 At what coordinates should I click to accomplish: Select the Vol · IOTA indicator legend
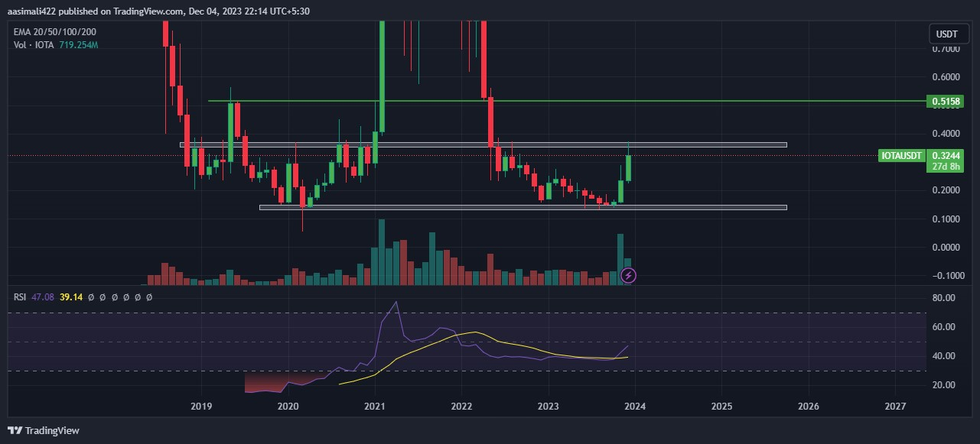tap(32, 45)
